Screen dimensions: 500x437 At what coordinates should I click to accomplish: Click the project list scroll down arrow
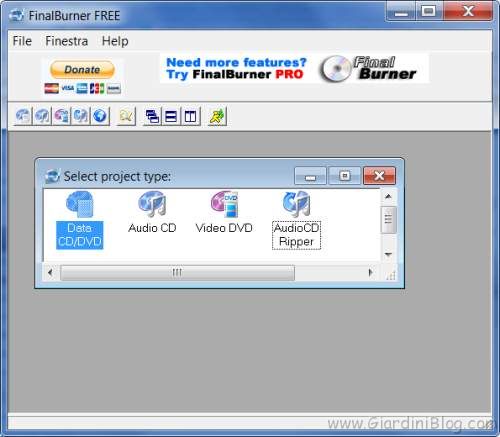point(388,254)
